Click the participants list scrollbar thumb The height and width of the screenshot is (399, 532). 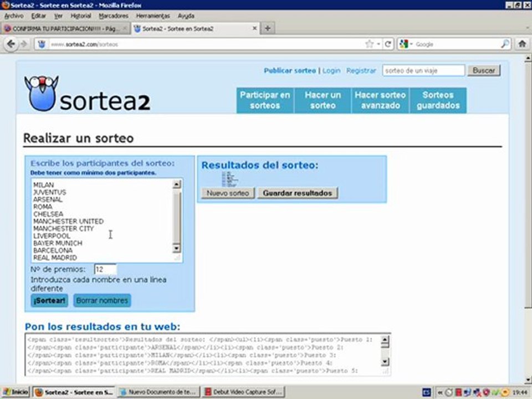(176, 217)
